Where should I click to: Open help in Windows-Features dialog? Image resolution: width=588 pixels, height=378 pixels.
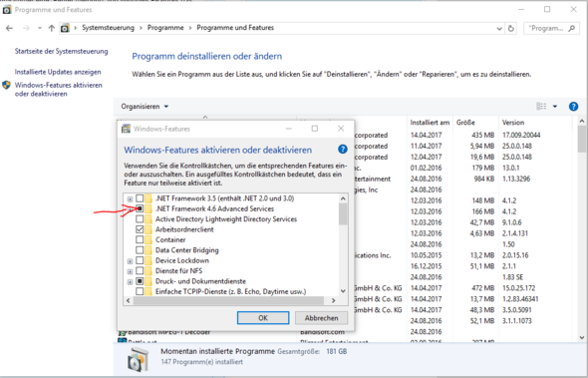(x=343, y=149)
